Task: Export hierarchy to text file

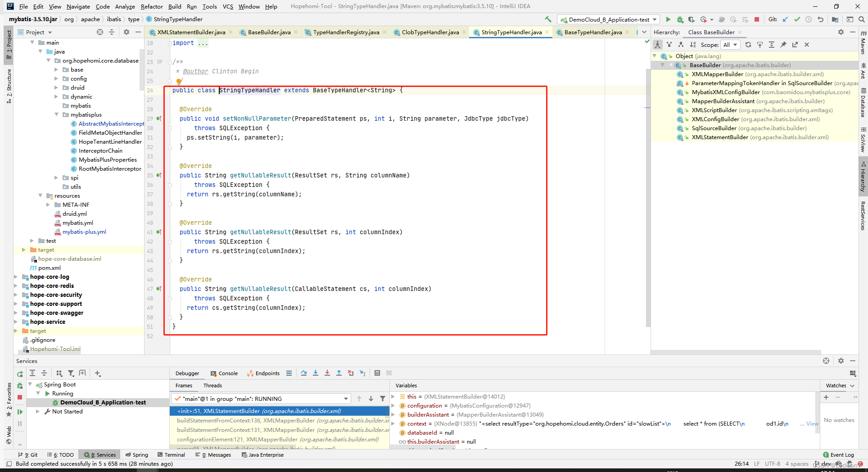Action: pyautogui.click(x=795, y=45)
